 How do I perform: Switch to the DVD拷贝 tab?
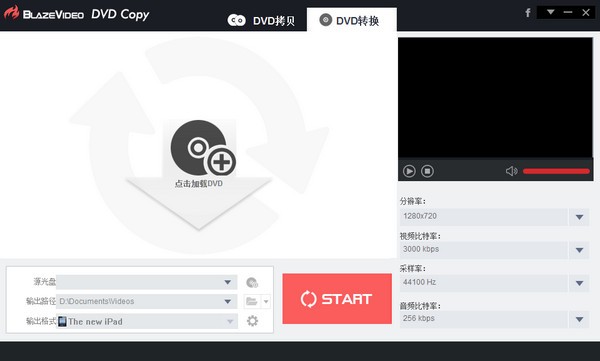click(262, 20)
